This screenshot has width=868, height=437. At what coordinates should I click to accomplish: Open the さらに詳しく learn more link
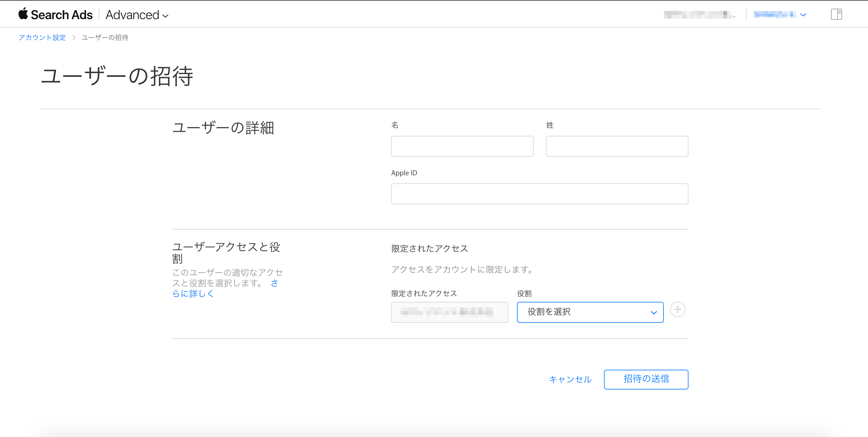(193, 293)
